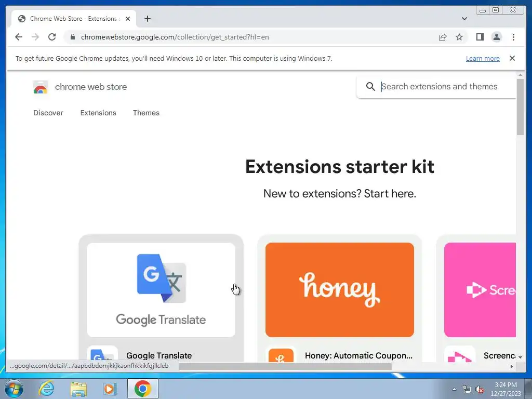Open the Google Translate title link
Viewport: 532px width, 399px height.
tap(159, 355)
